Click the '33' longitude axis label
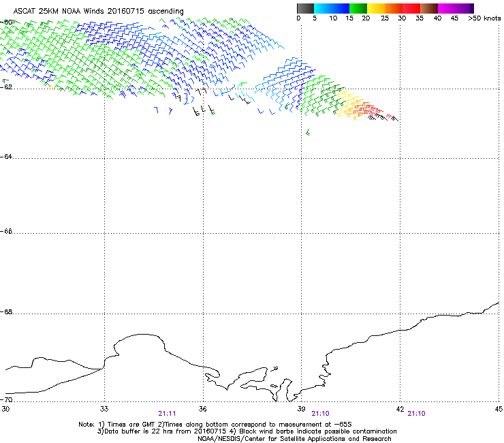504x443 pixels. tap(104, 409)
